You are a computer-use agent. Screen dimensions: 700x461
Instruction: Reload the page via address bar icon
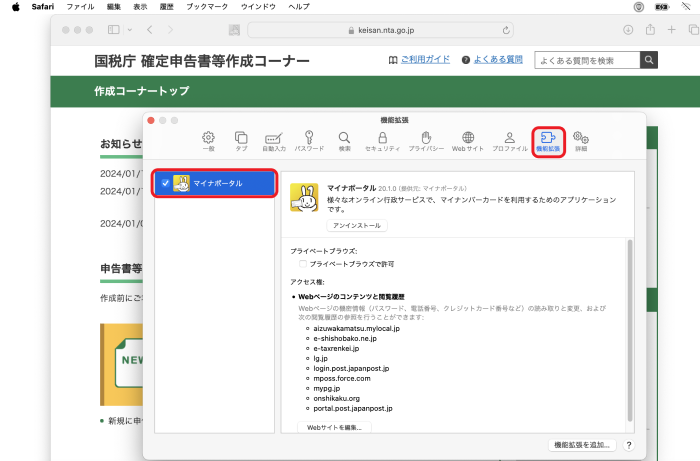506,30
